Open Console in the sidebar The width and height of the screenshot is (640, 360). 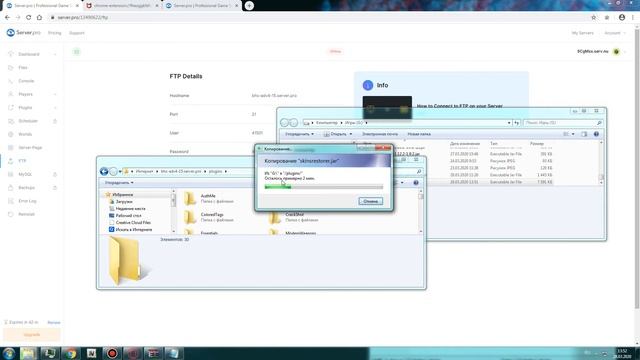coord(26,81)
